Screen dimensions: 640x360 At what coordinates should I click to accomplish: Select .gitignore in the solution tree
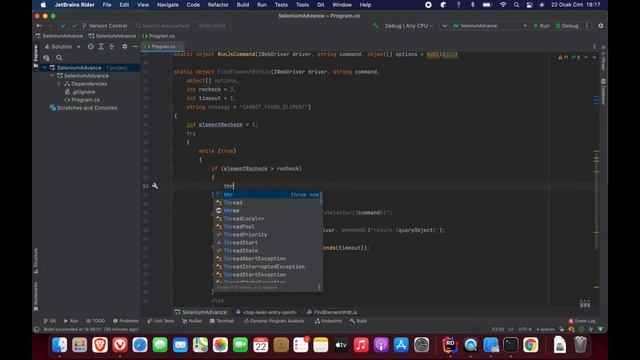click(84, 92)
